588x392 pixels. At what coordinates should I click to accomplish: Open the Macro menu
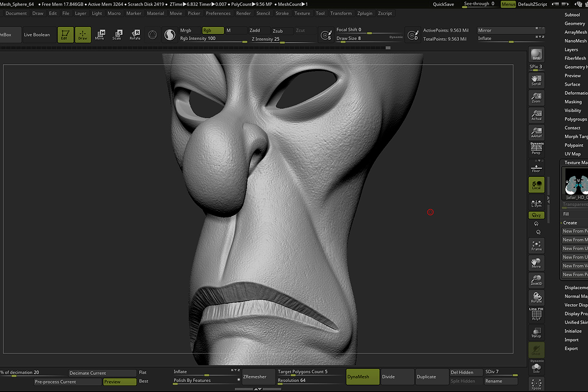point(114,13)
